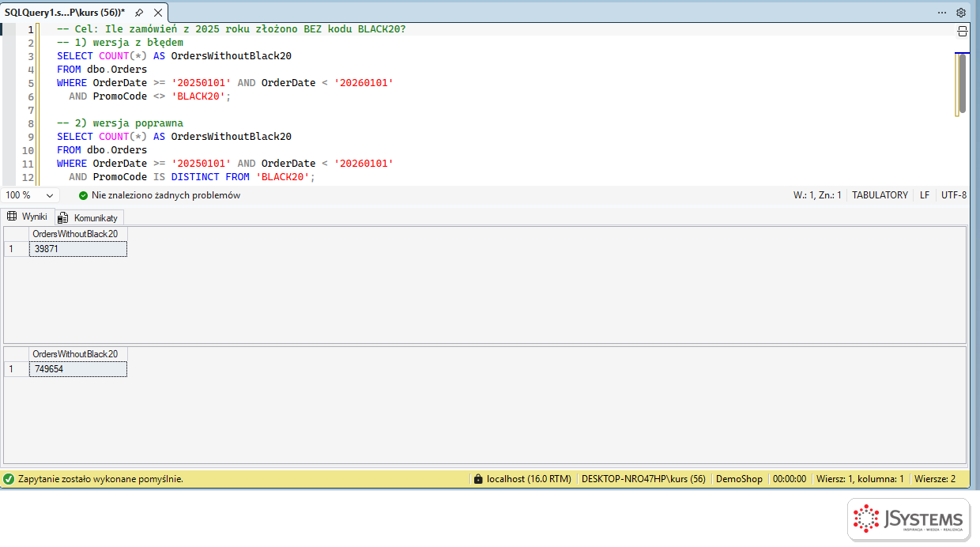Click the editor vertical scrollbar thumb
This screenshot has height=547, width=980.
pos(962,84)
